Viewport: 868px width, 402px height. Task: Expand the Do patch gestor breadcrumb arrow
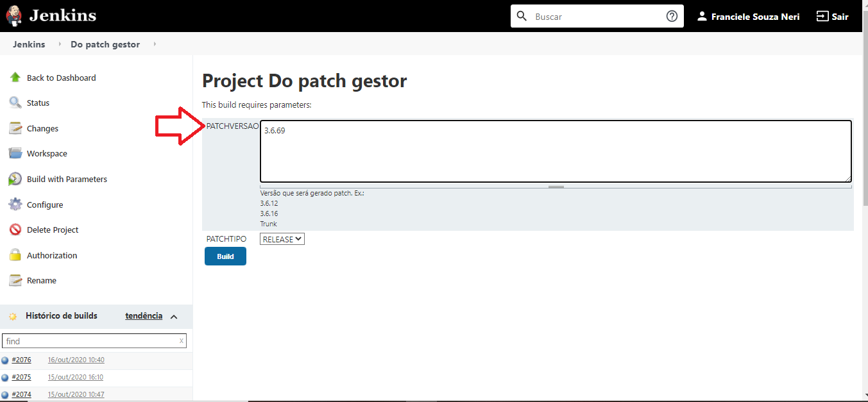coord(155,44)
